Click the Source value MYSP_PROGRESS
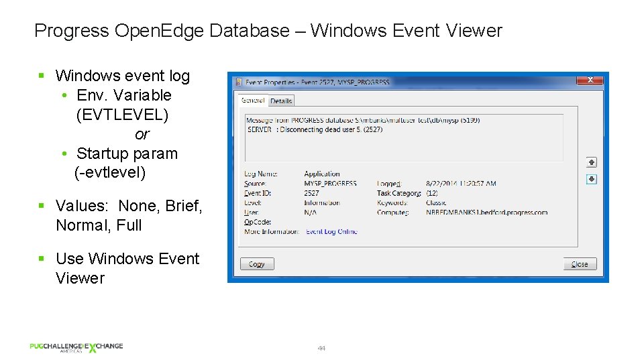The width and height of the screenshot is (644, 362). [x=330, y=184]
